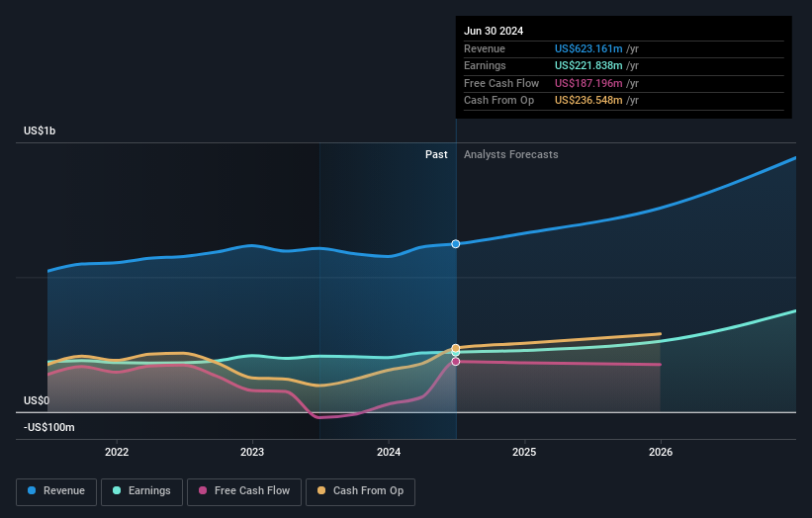812x518 pixels.
Task: Click the US$187.196m free cash flow value
Action: 588,83
